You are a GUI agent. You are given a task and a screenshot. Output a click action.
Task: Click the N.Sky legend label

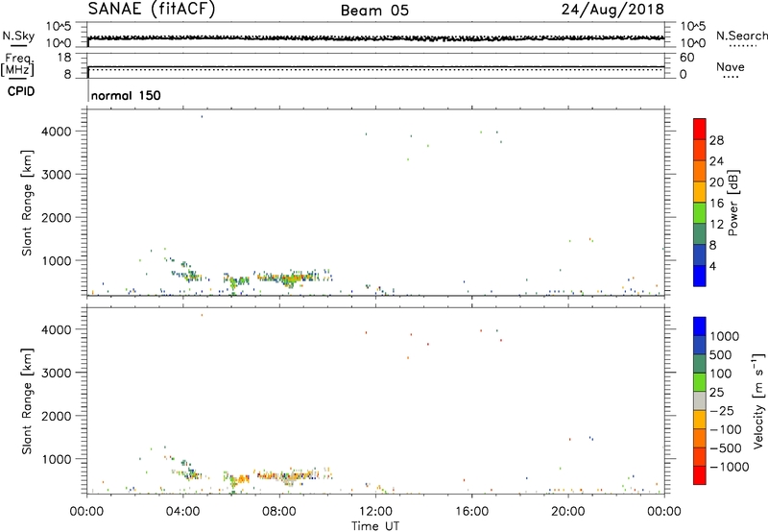[x=18, y=36]
